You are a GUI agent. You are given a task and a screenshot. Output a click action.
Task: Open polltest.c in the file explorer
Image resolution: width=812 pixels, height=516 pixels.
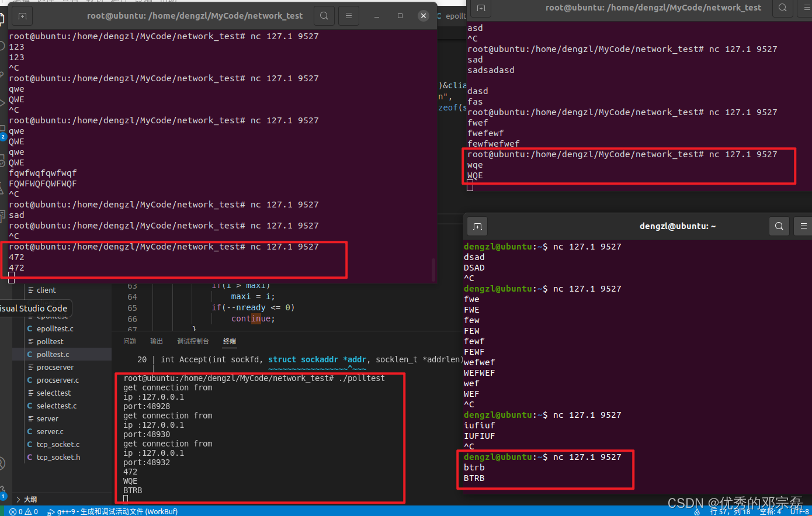tap(53, 354)
